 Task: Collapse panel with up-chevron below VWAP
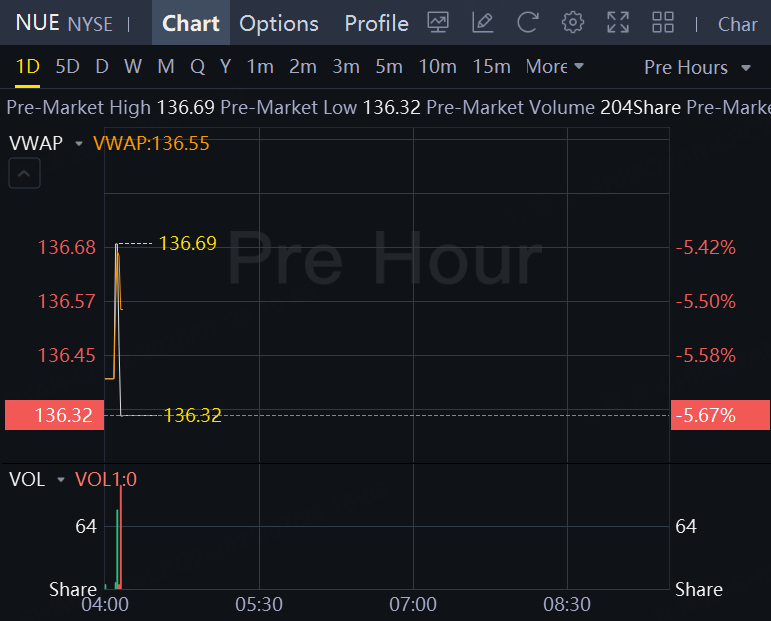coord(25,175)
